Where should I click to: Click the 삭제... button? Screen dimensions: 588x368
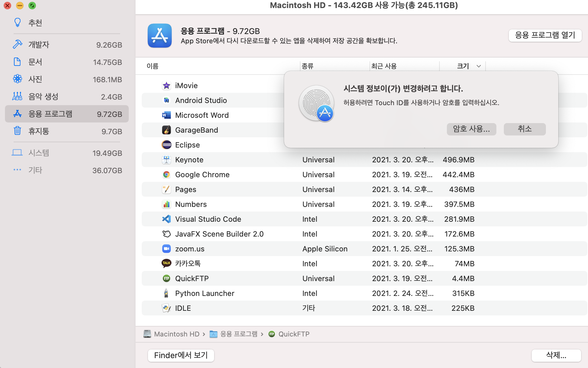(556, 355)
